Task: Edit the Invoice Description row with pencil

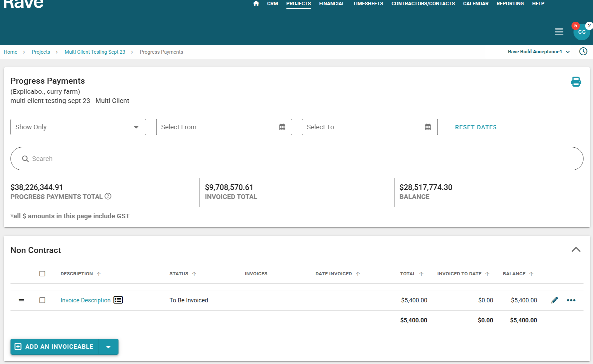Action: tap(554, 300)
